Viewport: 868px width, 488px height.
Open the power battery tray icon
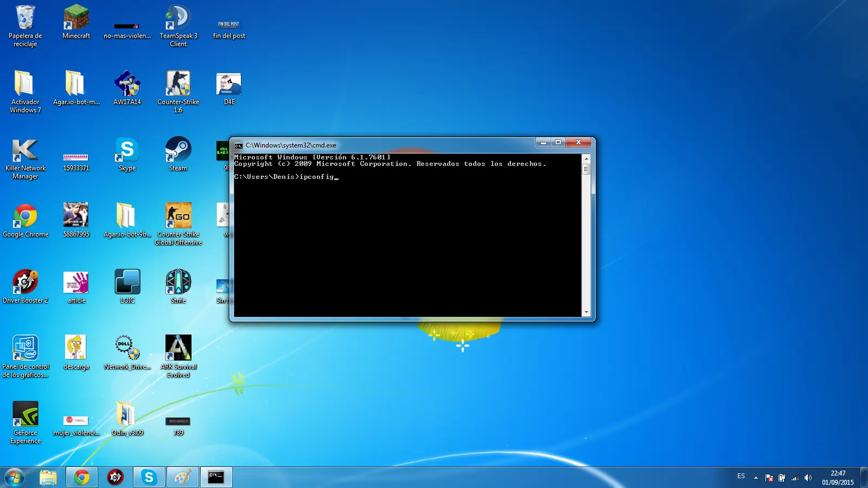pyautogui.click(x=782, y=478)
